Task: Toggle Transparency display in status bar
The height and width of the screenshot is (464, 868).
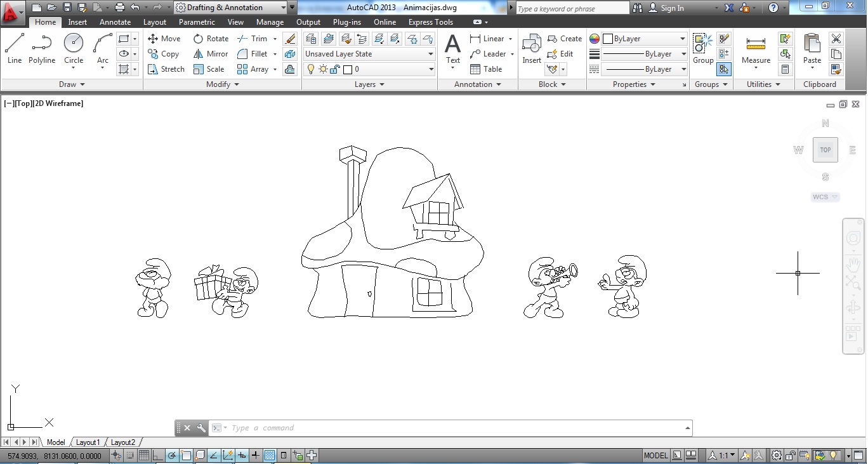Action: pos(270,455)
